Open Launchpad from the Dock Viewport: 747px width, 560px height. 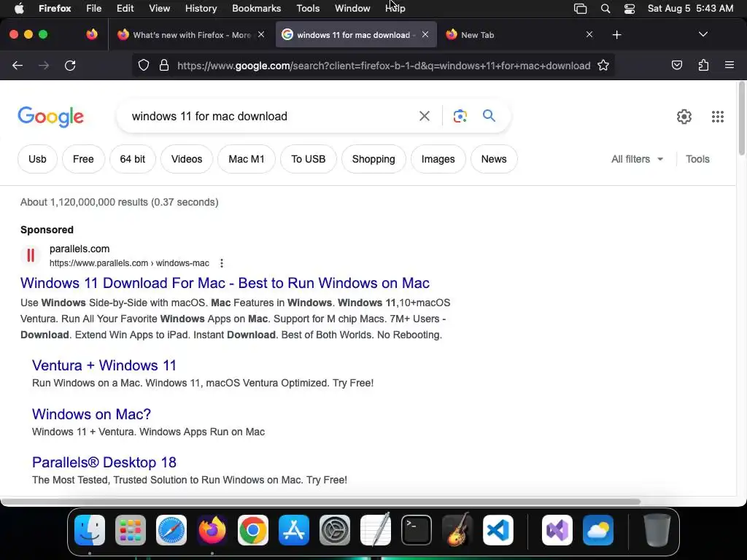(x=131, y=530)
